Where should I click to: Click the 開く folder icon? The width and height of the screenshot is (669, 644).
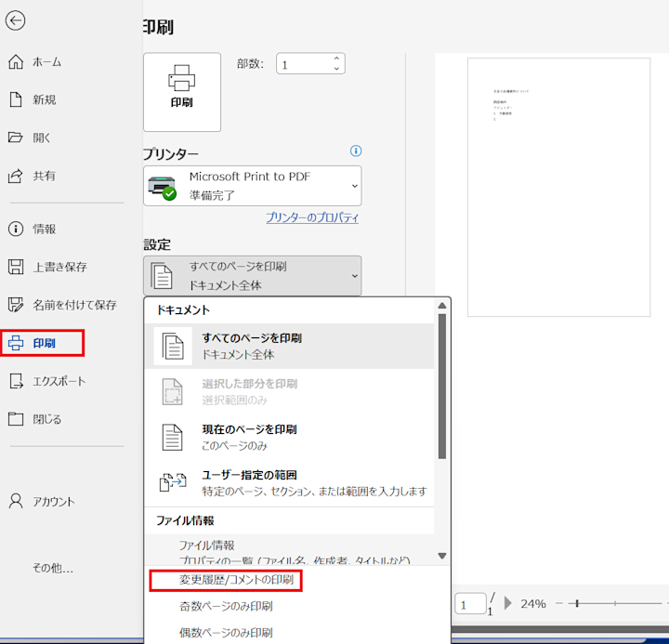[x=16, y=138]
